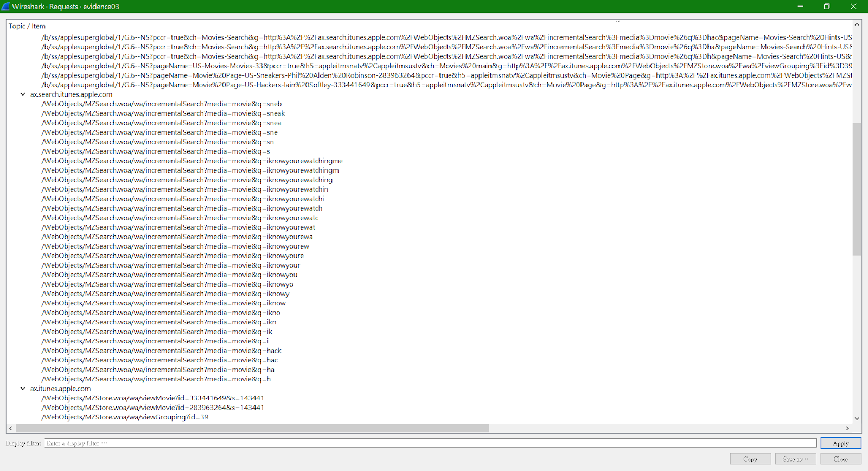Select the request with q=sneak
Image resolution: width=868 pixels, height=471 pixels.
(x=163, y=113)
